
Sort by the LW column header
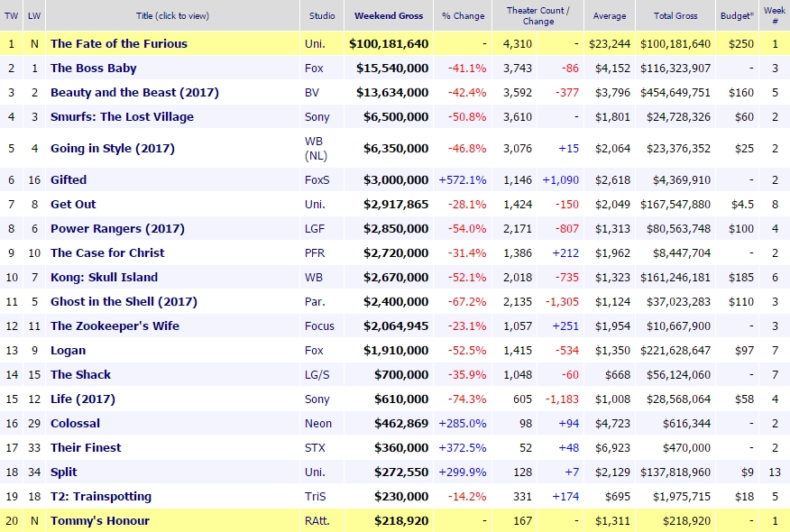34,15
